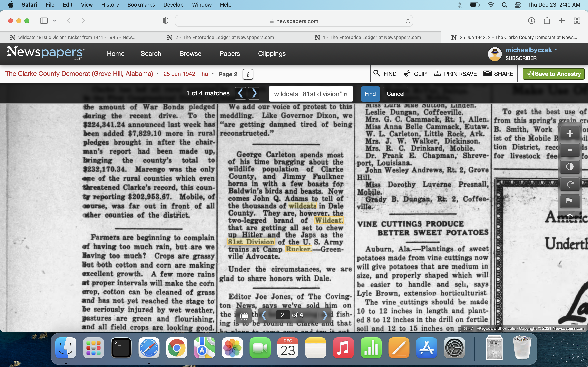Open PRINT/SAVE options
Viewport: 588px width, 367px height.
456,74
